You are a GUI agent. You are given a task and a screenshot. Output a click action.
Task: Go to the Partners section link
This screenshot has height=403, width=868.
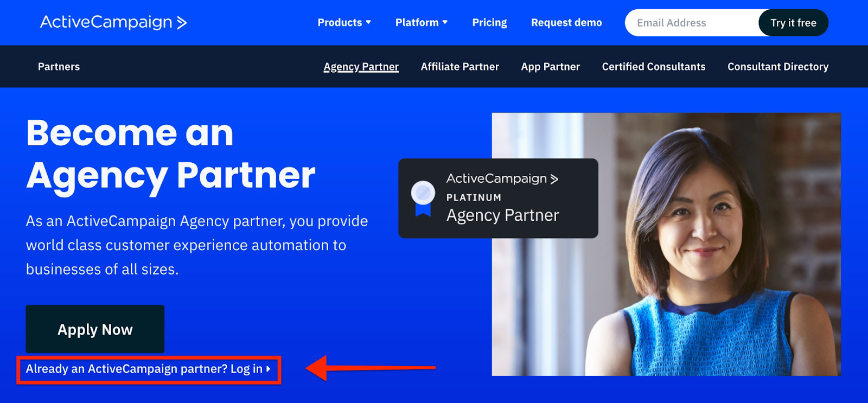coord(59,67)
